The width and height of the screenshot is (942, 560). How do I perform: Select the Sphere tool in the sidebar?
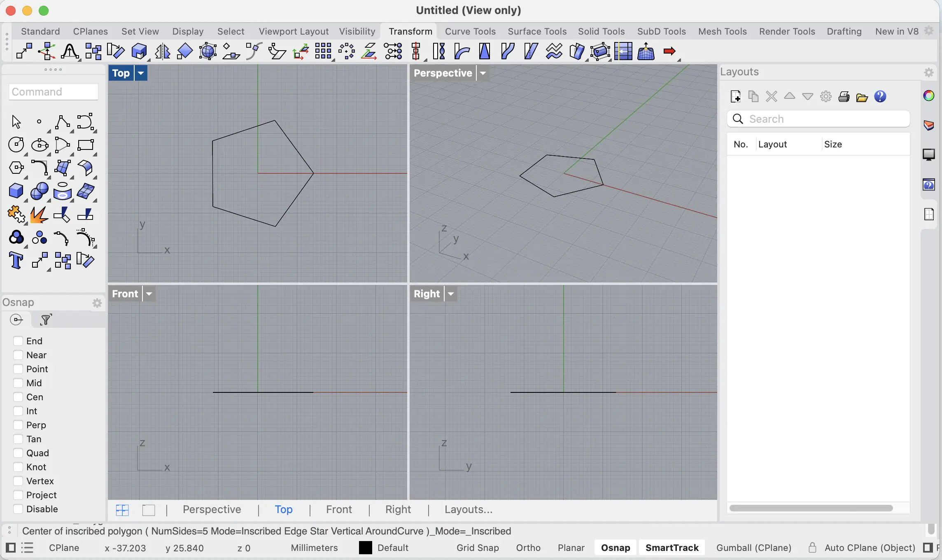pyautogui.click(x=39, y=191)
